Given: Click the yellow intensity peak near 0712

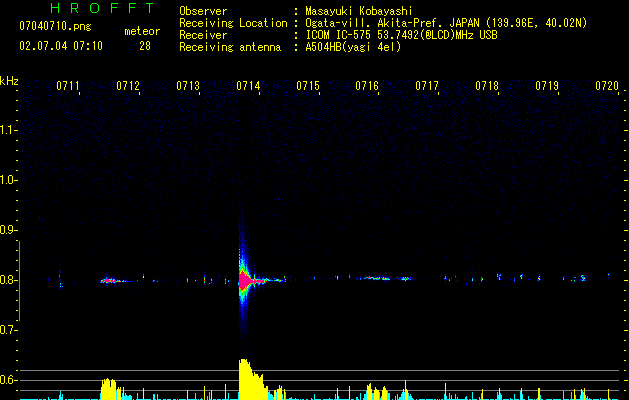Looking at the screenshot, I should (x=108, y=388).
